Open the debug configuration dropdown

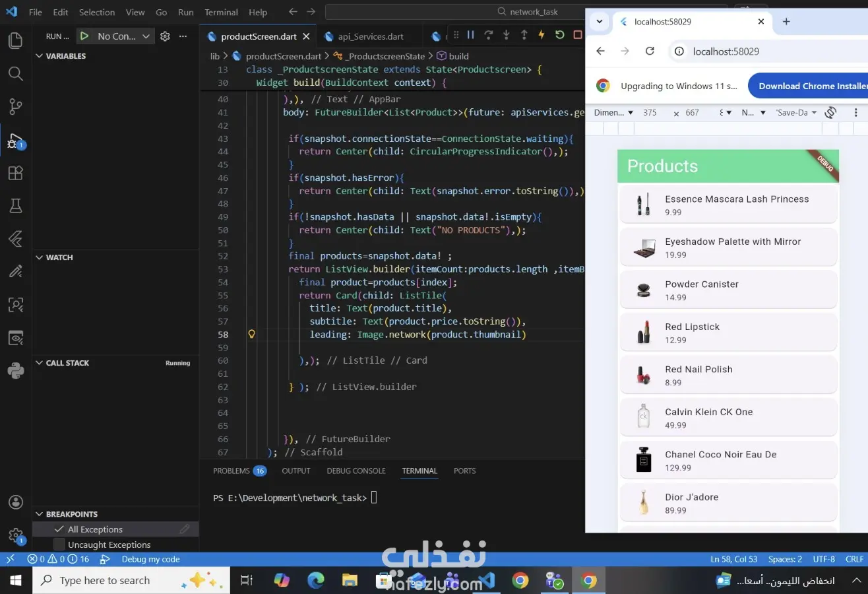pos(146,36)
